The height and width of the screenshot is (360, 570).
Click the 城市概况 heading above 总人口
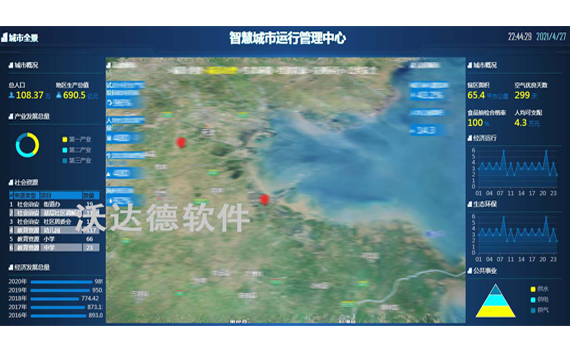(x=26, y=65)
